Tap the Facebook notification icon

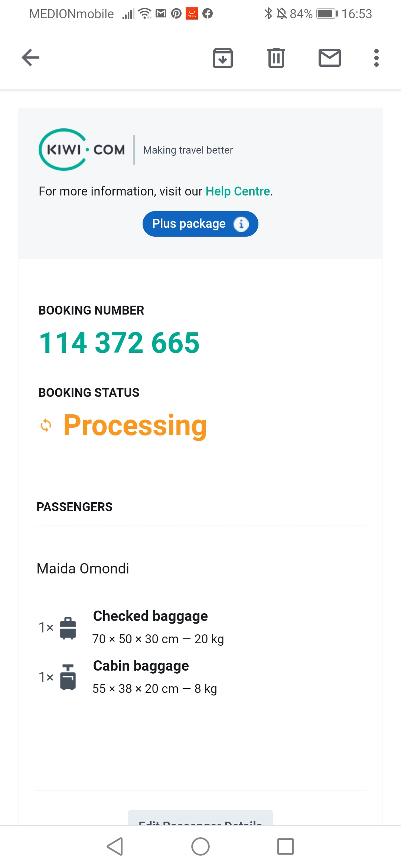[208, 14]
